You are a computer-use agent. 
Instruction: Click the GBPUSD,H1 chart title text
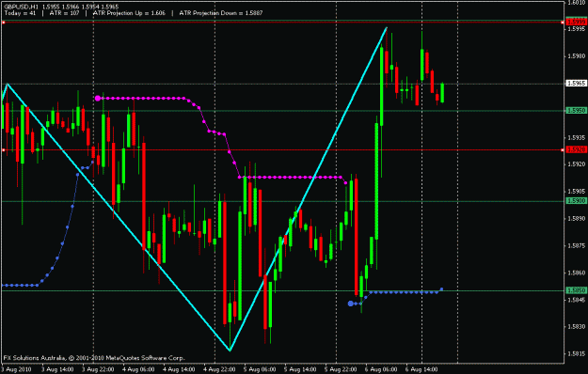click(22, 7)
